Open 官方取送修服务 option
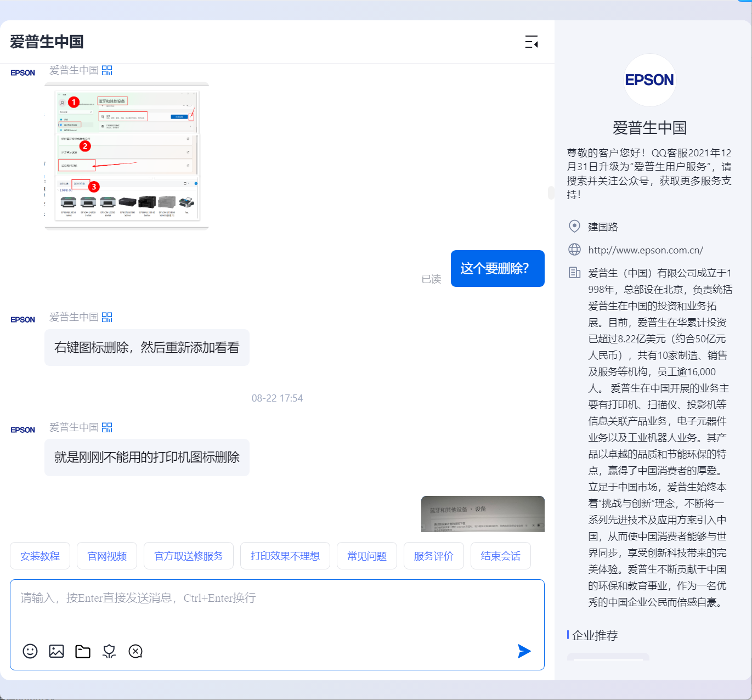The width and height of the screenshot is (752, 700). point(189,556)
